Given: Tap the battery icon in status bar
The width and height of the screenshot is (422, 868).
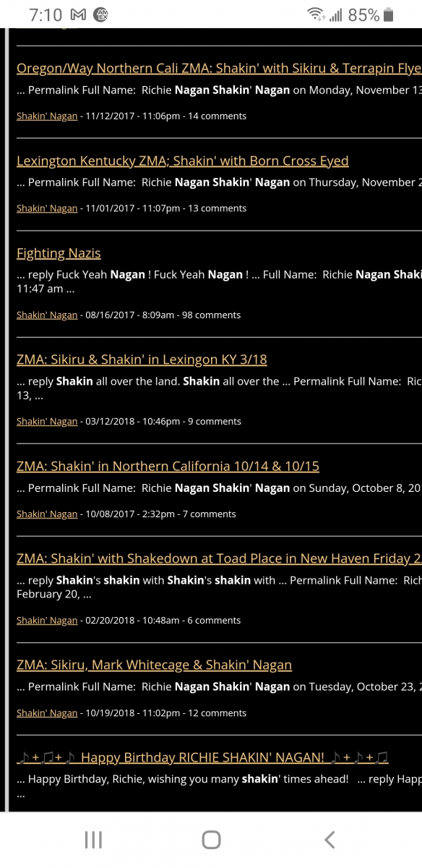Looking at the screenshot, I should 389,14.
